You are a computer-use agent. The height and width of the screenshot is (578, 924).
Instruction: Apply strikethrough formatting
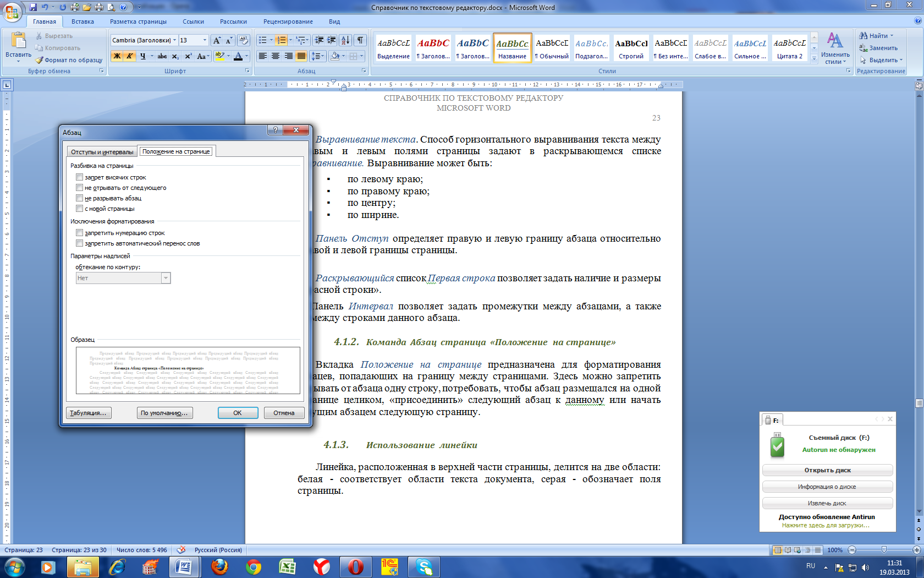(x=162, y=56)
